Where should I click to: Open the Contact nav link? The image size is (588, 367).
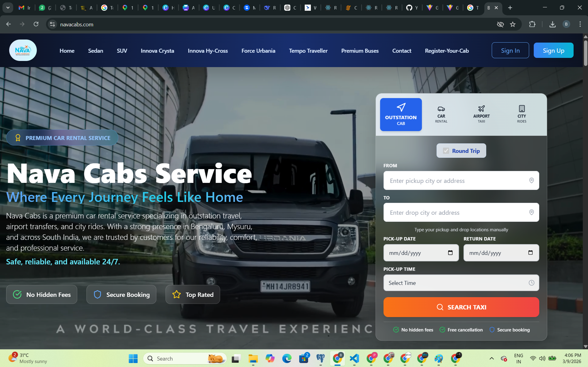[402, 51]
